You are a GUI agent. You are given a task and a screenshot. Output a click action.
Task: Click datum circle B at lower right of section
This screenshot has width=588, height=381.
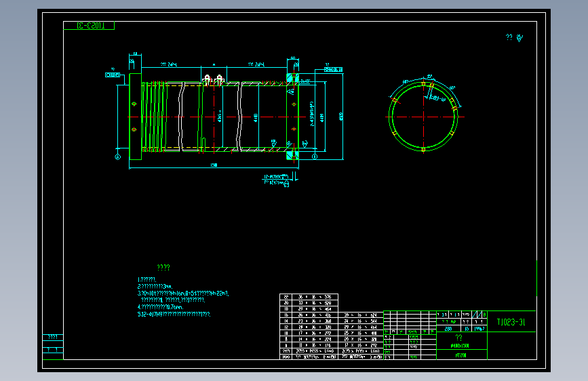click(315, 157)
